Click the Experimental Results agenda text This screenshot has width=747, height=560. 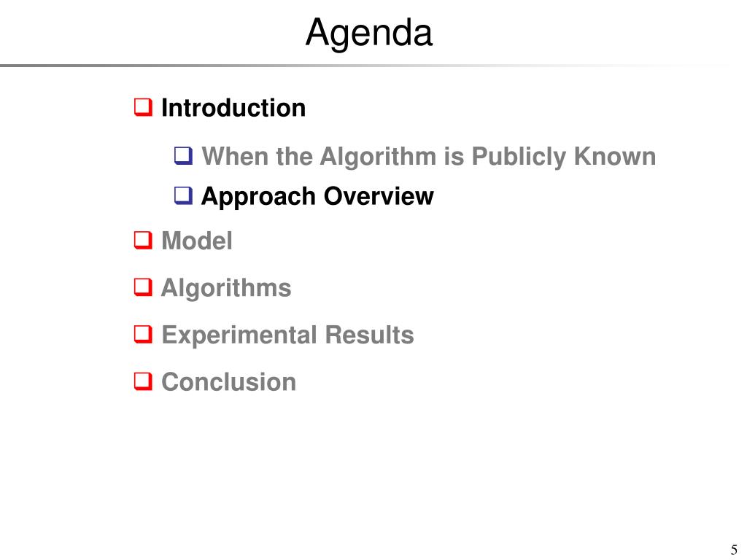(x=287, y=335)
